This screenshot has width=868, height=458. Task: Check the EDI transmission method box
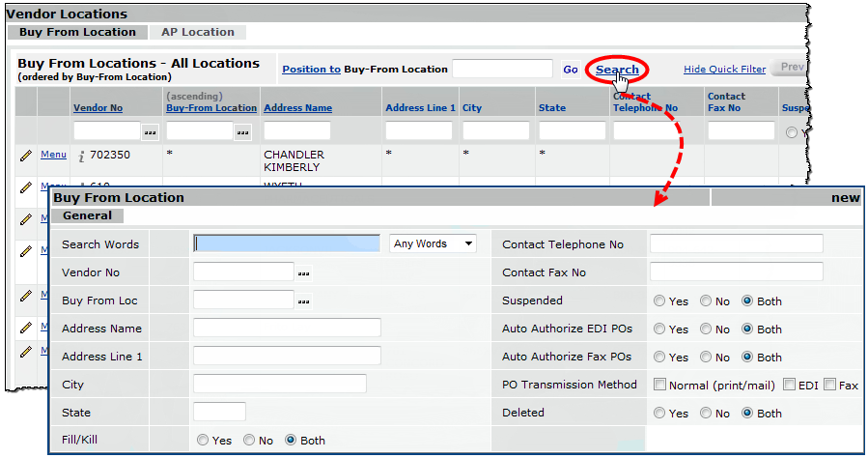pyautogui.click(x=789, y=385)
